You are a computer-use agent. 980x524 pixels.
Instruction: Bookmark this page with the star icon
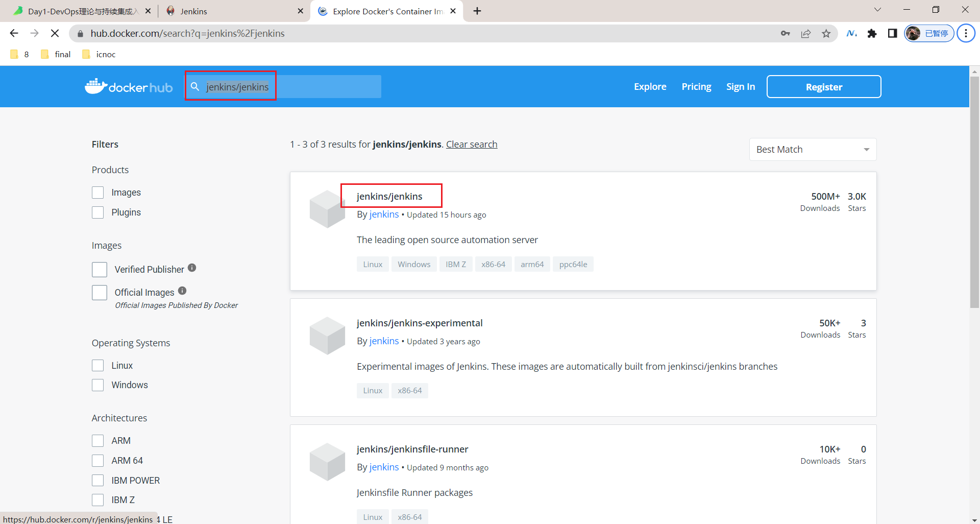pos(826,33)
